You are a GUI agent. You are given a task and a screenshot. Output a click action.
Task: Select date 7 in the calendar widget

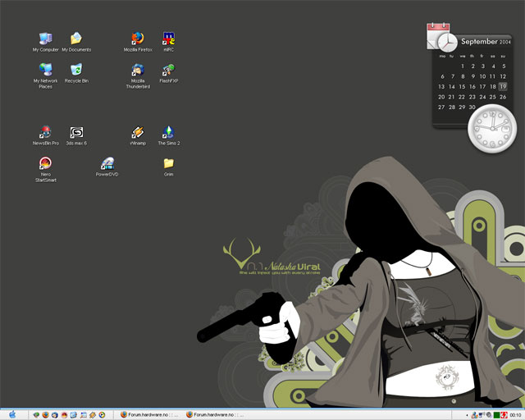(x=453, y=76)
